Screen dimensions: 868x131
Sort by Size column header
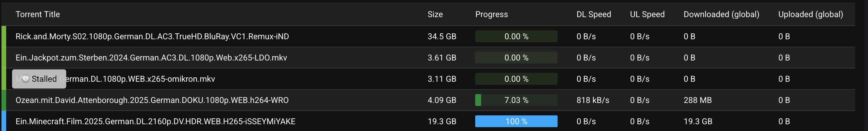(435, 14)
